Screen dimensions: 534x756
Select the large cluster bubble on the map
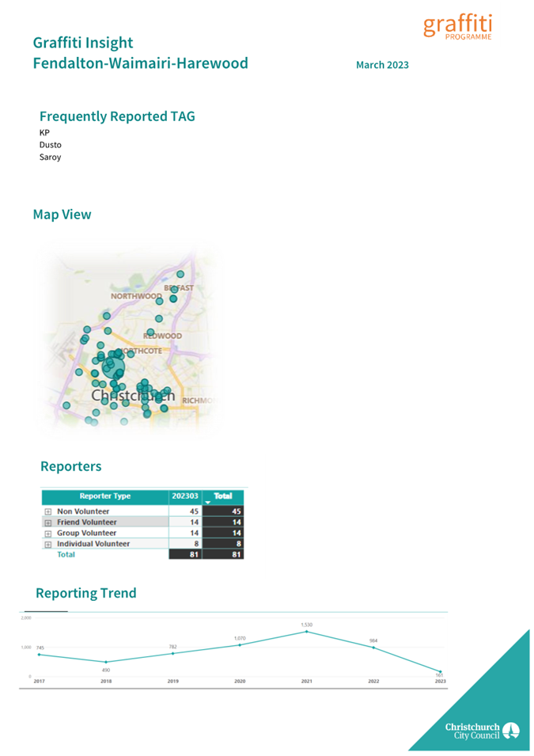pos(113,367)
